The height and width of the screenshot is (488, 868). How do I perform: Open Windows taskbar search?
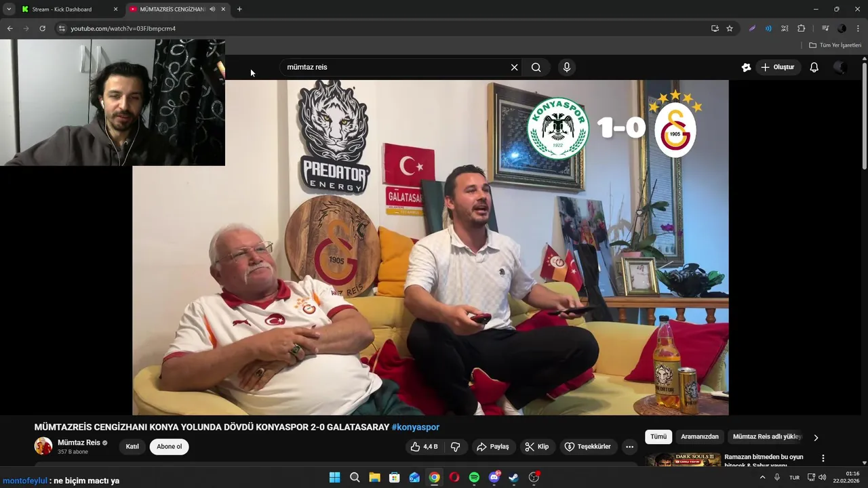355,477
